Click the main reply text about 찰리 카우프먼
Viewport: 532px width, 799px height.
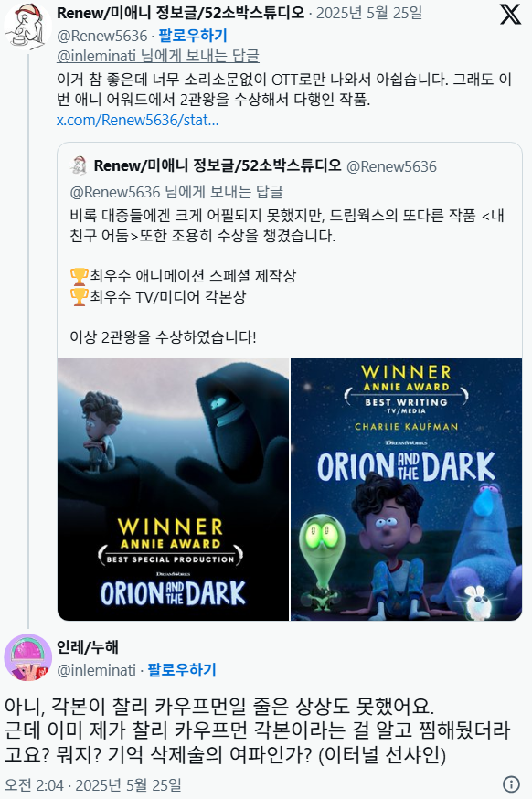point(258,730)
